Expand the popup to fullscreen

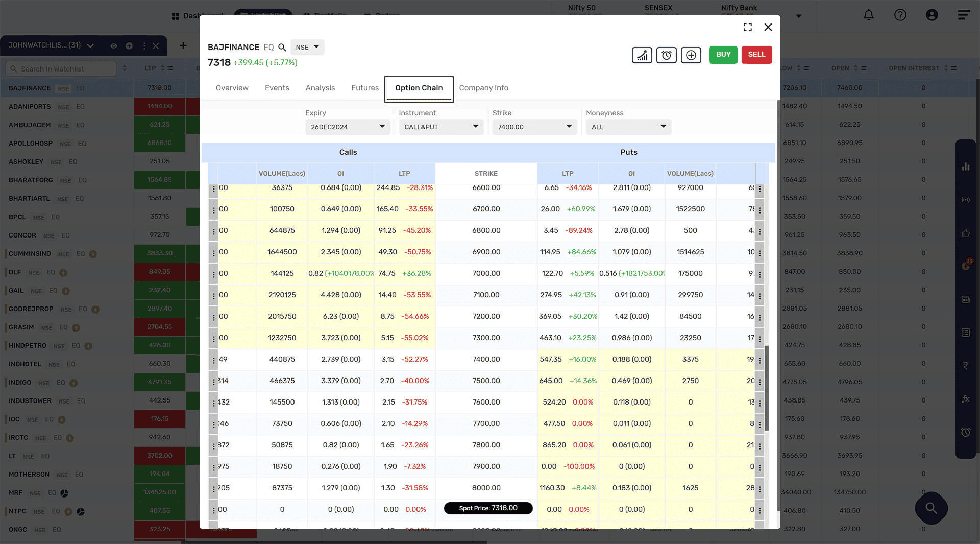[x=748, y=27]
